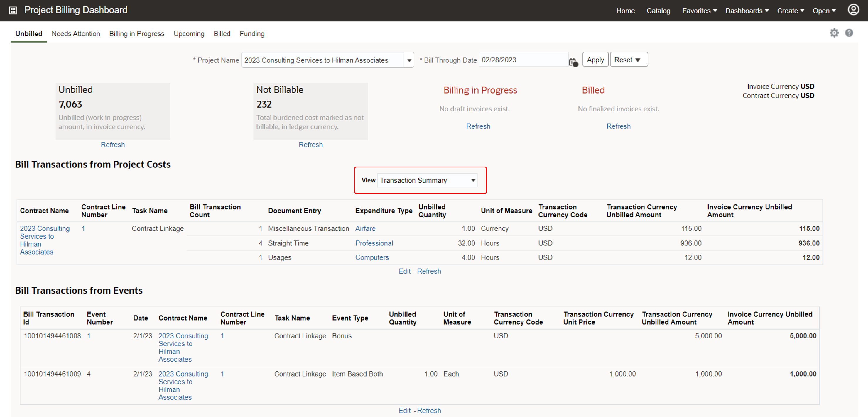Click Refresh under the Unbilled summary
Viewport: 868px width, 417px height.
click(113, 144)
